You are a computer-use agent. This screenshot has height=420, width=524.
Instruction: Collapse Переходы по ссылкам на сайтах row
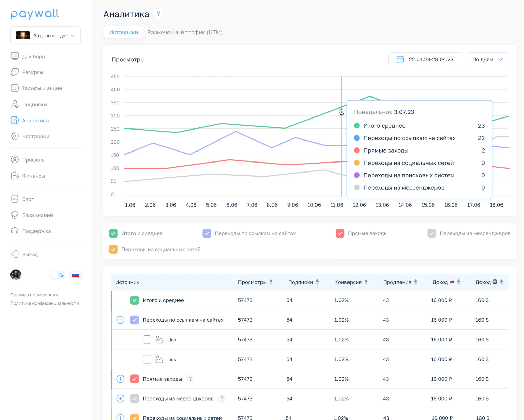click(120, 320)
